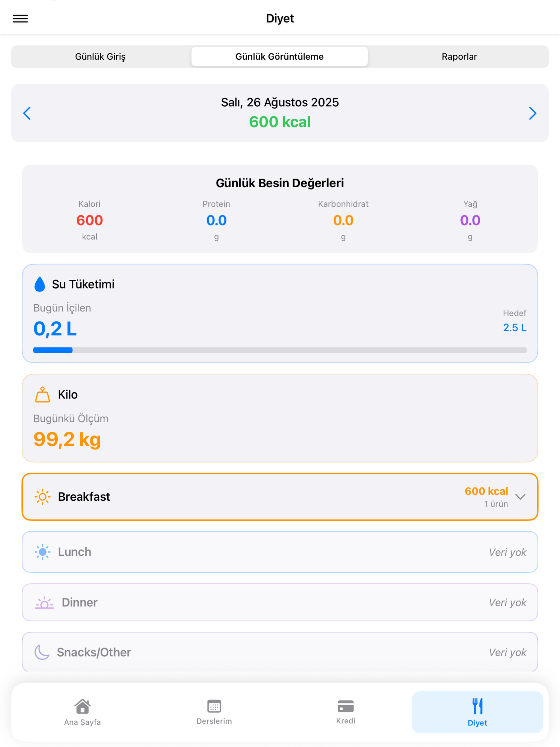
Task: Tap the water drop icon
Action: 40,284
